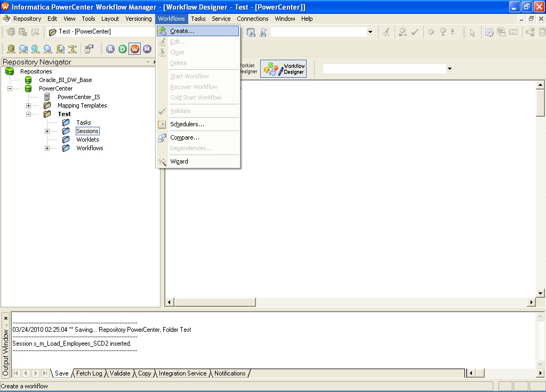
Task: Click workspace vertical scroll down arrow
Action: [x=540, y=293]
